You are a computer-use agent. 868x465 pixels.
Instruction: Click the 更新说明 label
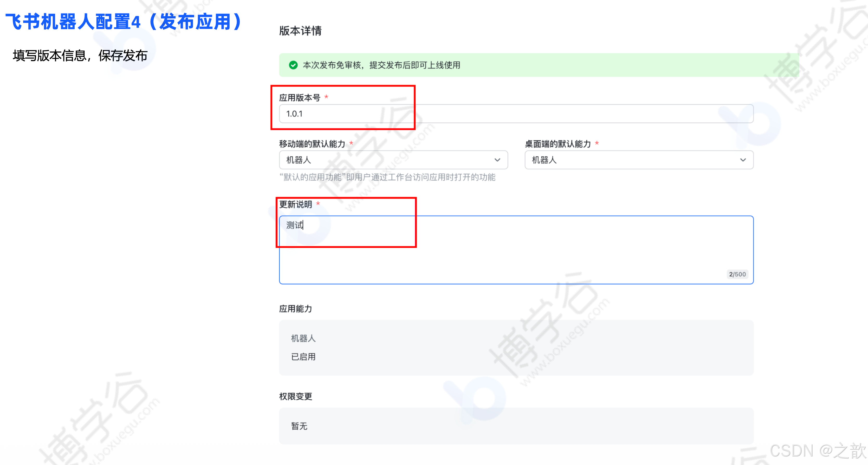[x=295, y=204]
